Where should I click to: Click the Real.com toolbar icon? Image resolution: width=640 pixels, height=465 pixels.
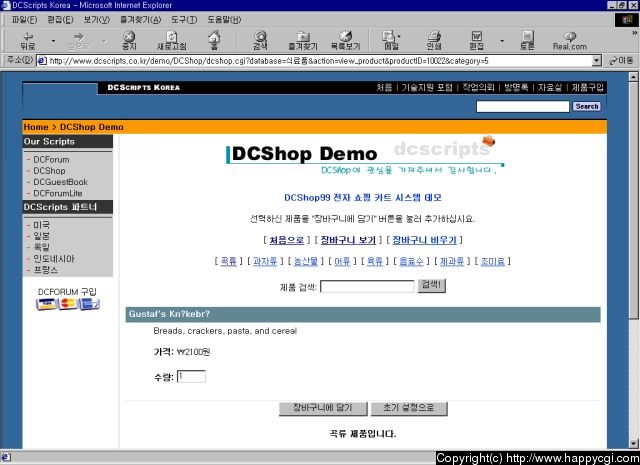coord(570,40)
